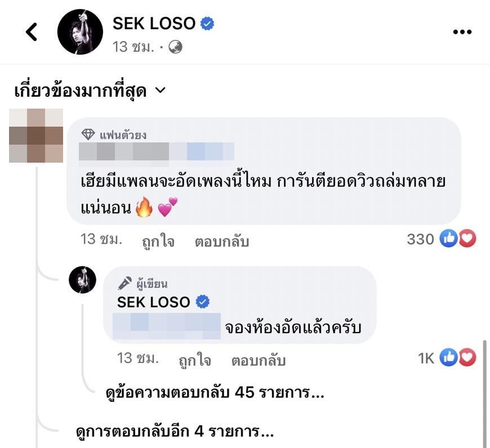Open the three-dot more options menu
The width and height of the screenshot is (490, 448).
pyautogui.click(x=462, y=32)
